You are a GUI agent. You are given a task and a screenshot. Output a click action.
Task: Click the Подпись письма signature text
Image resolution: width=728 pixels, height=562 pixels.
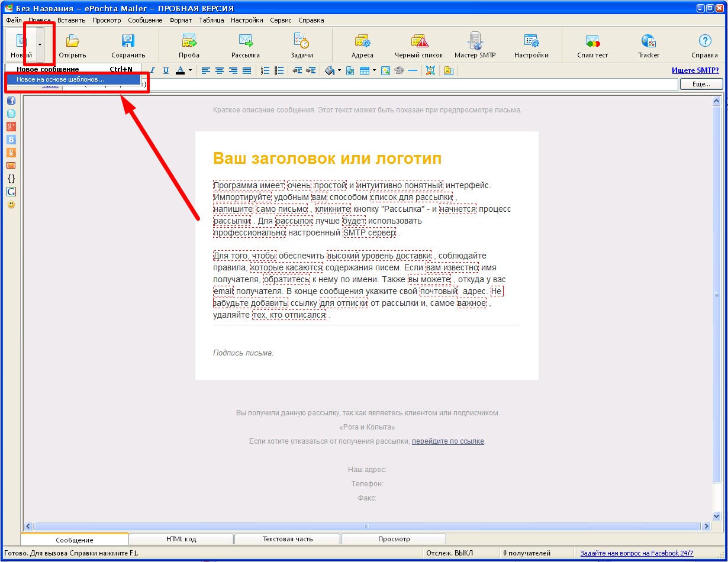pyautogui.click(x=243, y=353)
